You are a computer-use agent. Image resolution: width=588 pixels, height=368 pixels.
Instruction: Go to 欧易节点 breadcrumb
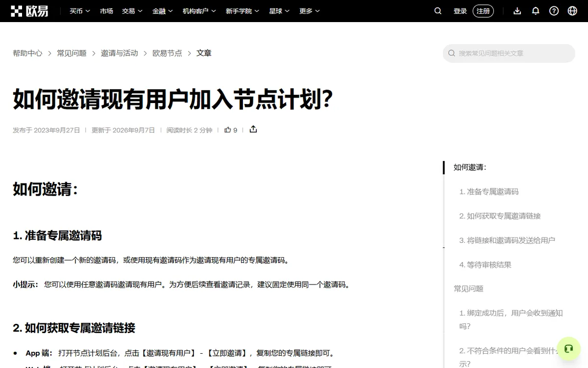[x=167, y=53]
